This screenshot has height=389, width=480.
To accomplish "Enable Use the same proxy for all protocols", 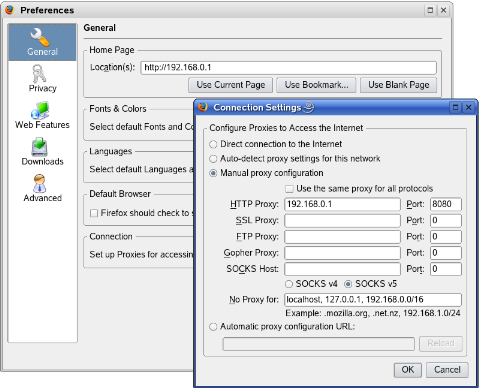I will pos(289,189).
